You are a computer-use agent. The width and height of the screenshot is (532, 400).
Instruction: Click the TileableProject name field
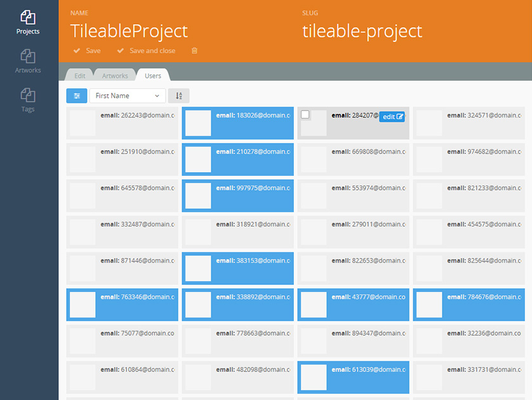(130, 31)
